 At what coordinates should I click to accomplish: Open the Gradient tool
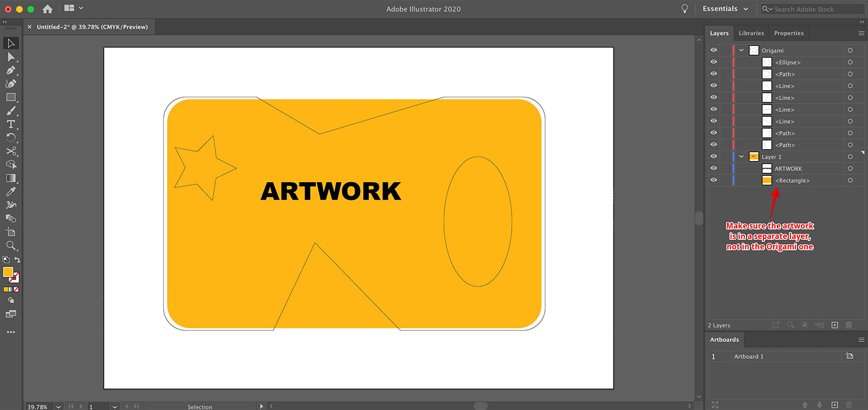coord(11,178)
